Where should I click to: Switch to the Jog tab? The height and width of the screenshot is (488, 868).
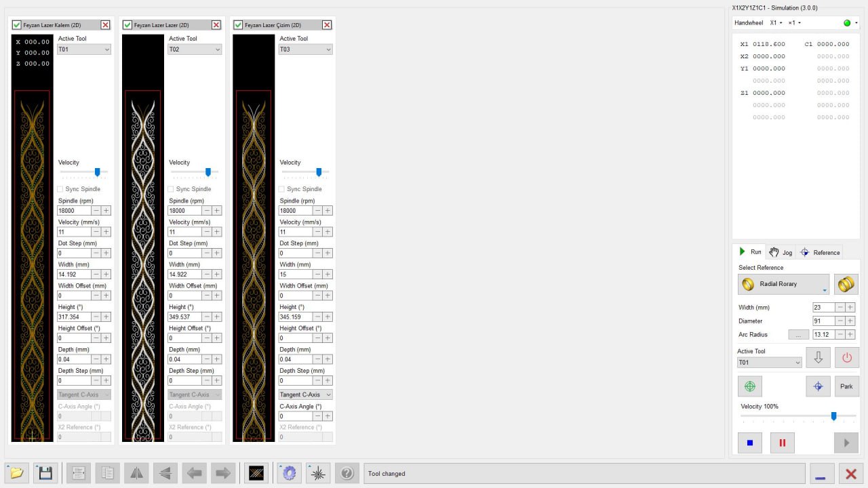pos(781,252)
